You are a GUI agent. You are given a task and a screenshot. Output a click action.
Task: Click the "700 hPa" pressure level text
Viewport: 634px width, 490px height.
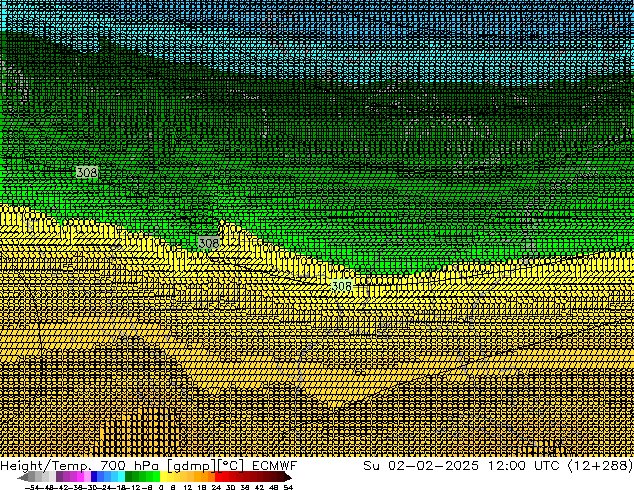coord(129,465)
